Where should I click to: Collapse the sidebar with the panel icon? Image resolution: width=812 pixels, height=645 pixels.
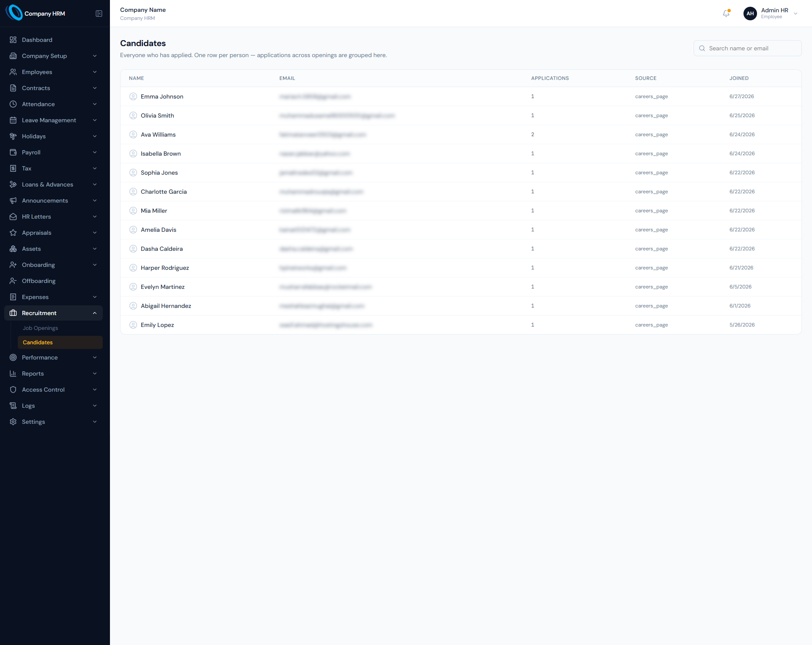99,14
